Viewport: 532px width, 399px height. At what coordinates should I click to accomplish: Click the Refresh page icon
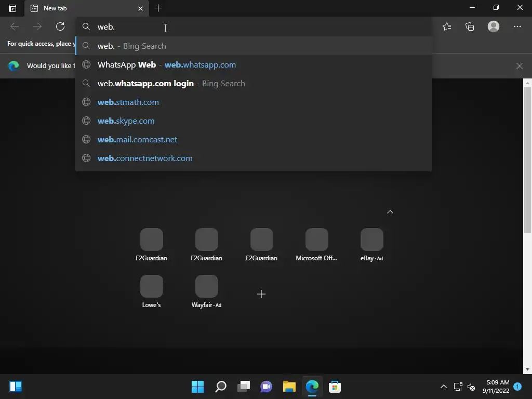(x=60, y=26)
